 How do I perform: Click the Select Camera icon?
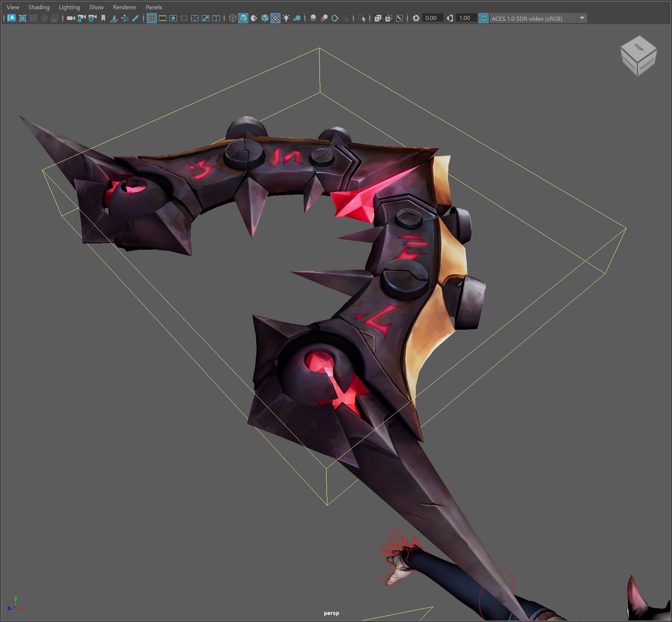point(70,18)
